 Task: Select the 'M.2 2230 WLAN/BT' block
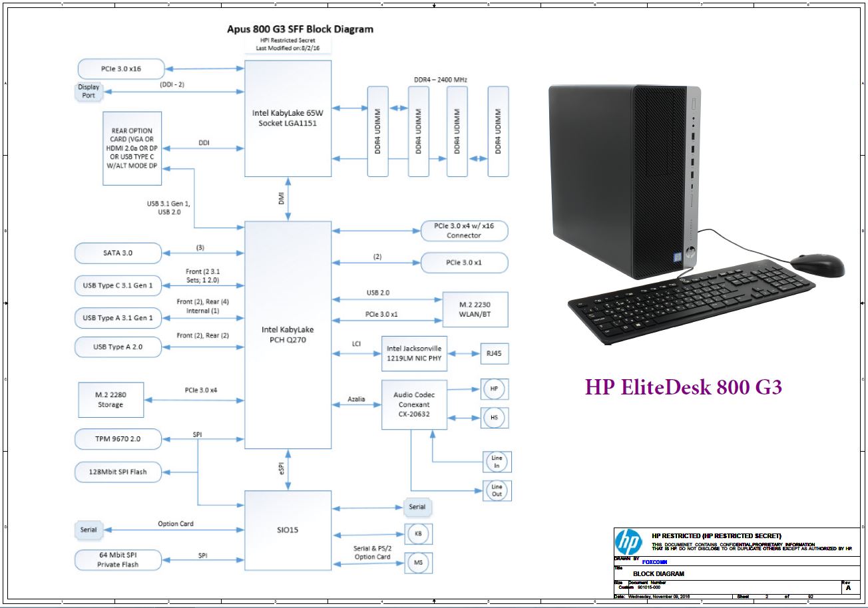tap(475, 309)
